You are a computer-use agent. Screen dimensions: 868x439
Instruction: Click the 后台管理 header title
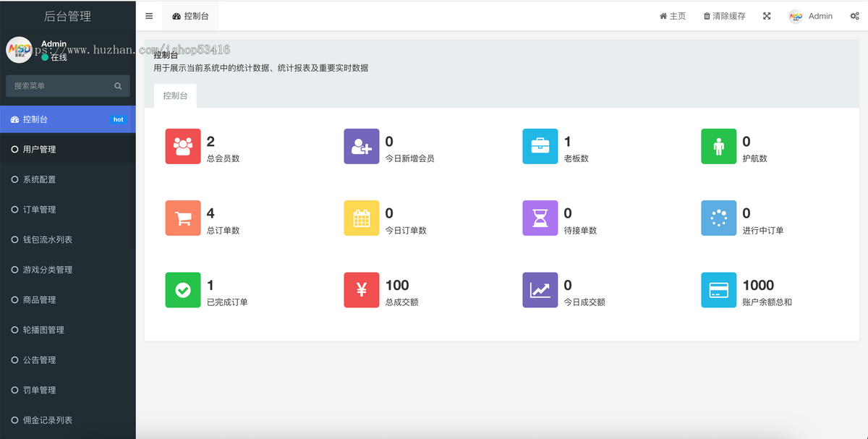[x=68, y=16]
